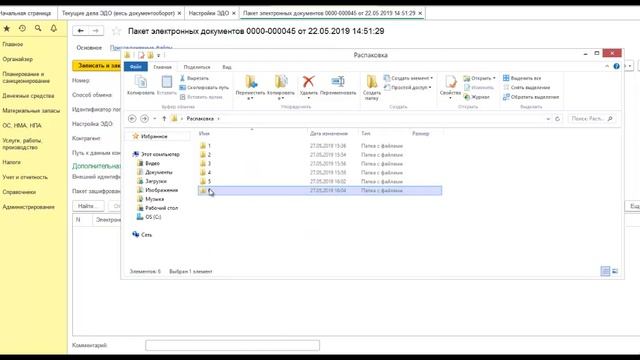Click the yellow Записать и закрыть button

pos(97,65)
